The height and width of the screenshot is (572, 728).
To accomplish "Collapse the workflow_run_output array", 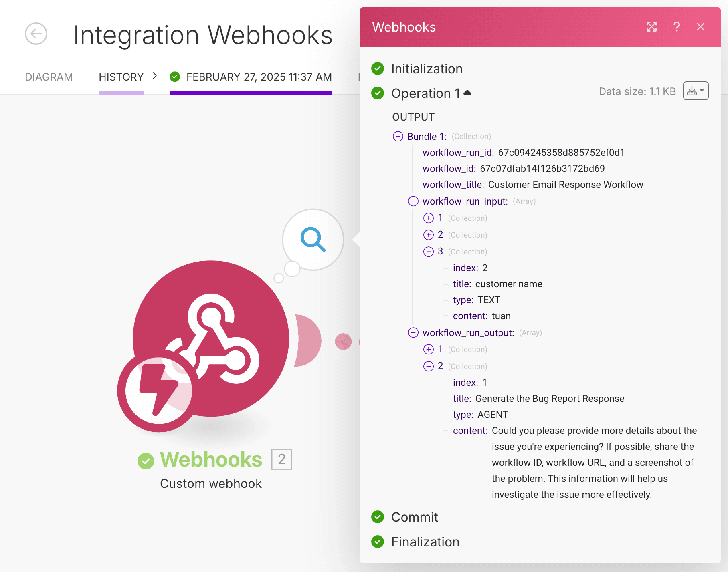I will [413, 332].
